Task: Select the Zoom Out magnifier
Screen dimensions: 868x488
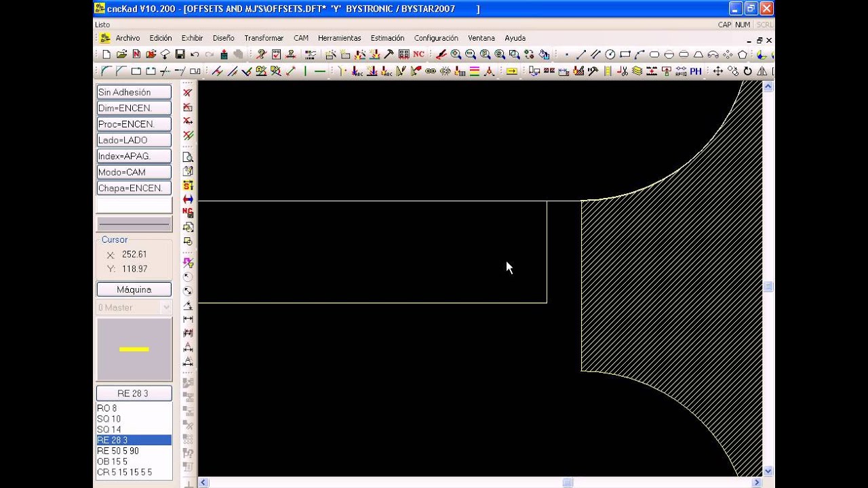Action: pos(471,54)
